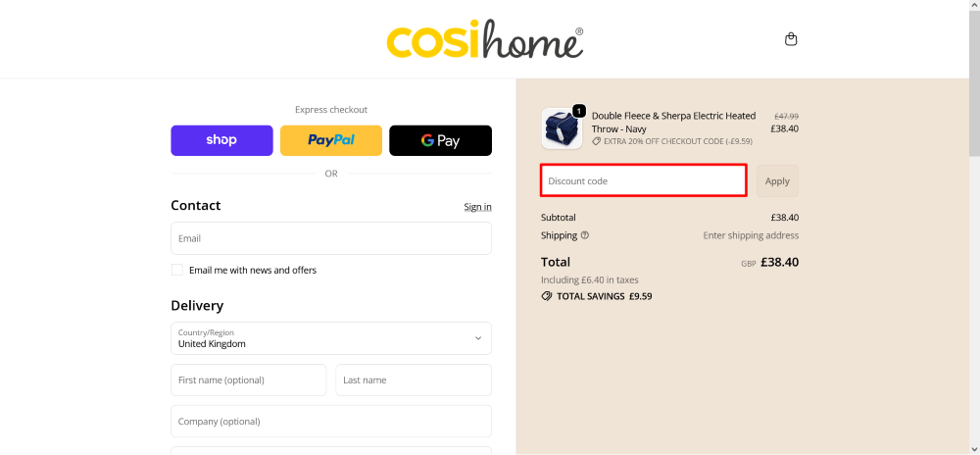
Task: Click Enter shipping address text
Action: pyautogui.click(x=751, y=235)
